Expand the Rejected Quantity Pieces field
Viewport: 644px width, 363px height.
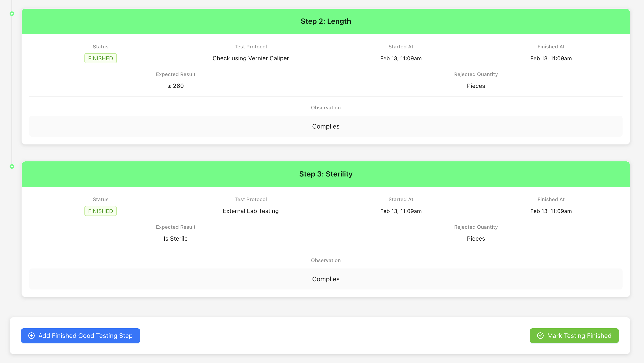[x=476, y=86]
